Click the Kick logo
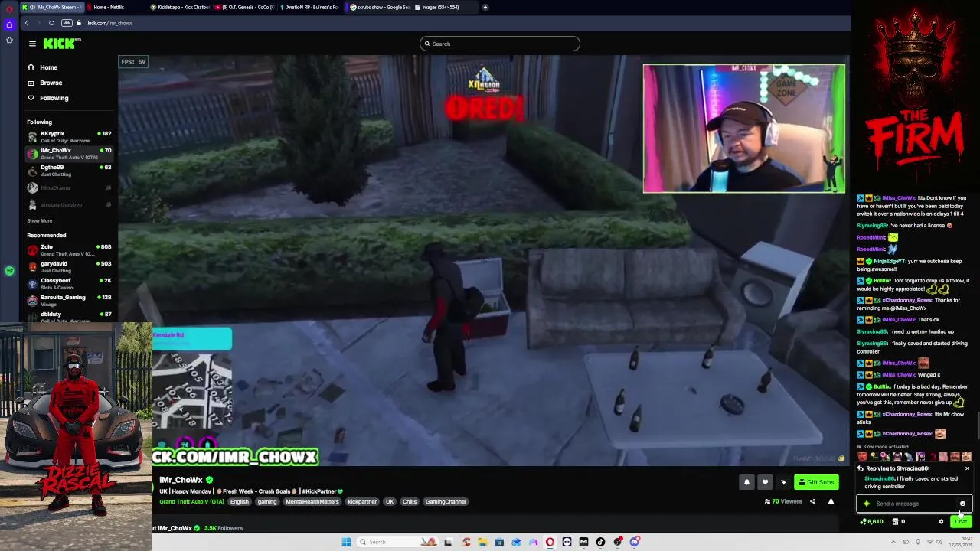Screen dimensions: 980x551 click(61, 44)
